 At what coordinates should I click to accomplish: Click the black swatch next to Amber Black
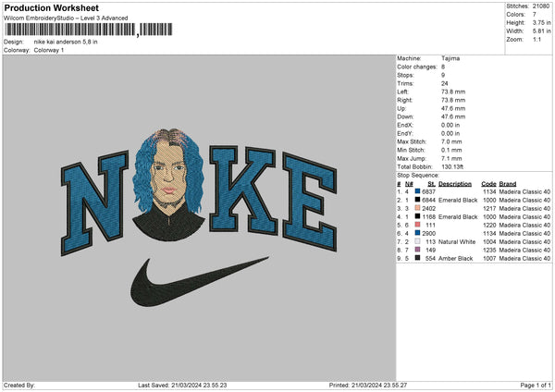tap(417, 258)
